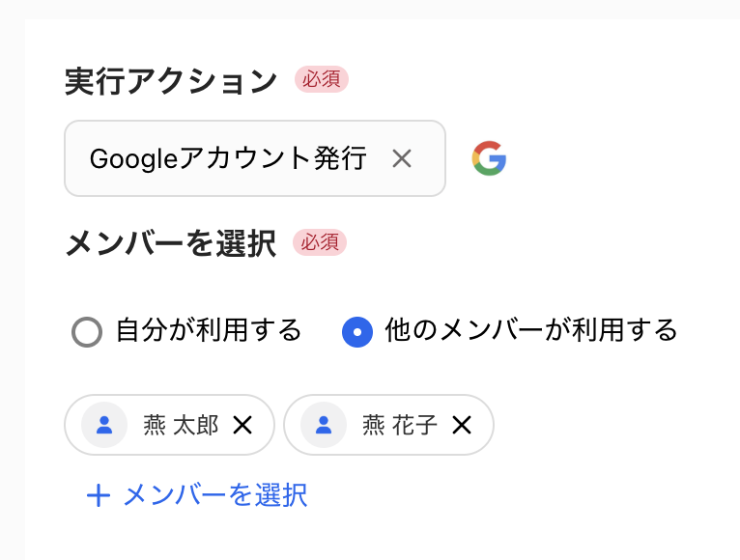The width and height of the screenshot is (740, 560).
Task: Clear the Googleアカウント発行 selection
Action: [402, 158]
